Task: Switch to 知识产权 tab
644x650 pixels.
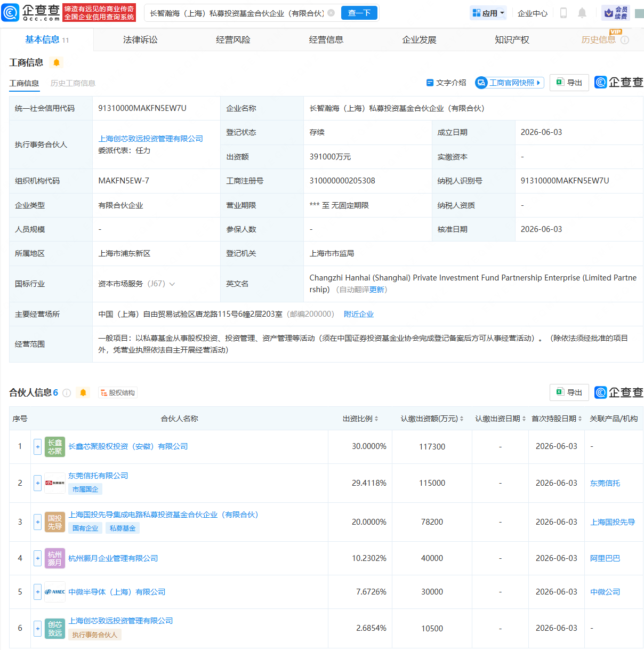Action: [512, 40]
